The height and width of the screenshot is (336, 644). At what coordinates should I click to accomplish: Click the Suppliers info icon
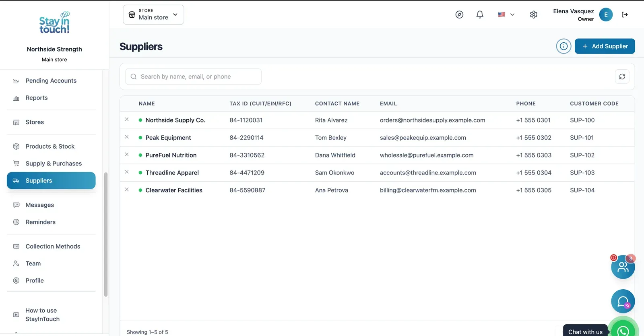[x=563, y=46]
